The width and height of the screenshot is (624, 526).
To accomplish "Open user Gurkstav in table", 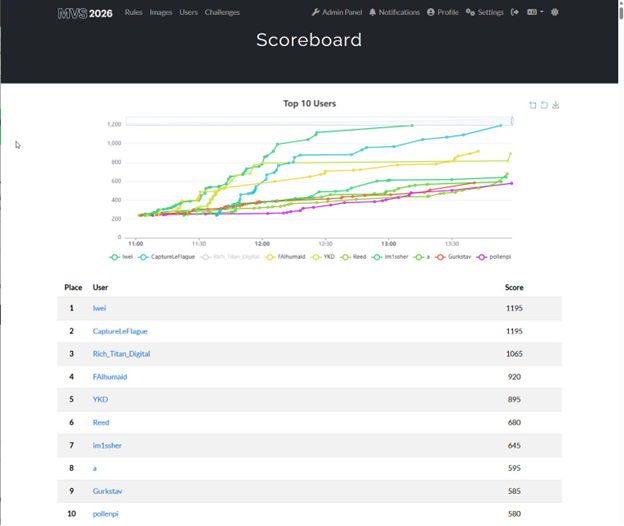I will [x=107, y=491].
